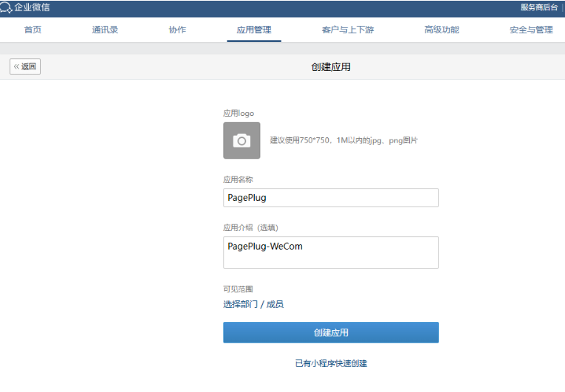Click the 应用名称 label

(238, 179)
